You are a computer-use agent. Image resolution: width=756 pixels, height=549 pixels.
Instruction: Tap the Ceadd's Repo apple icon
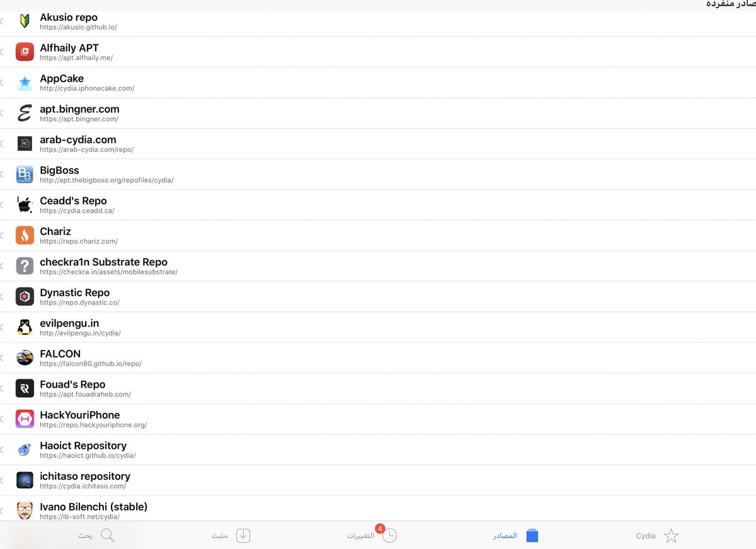25,205
